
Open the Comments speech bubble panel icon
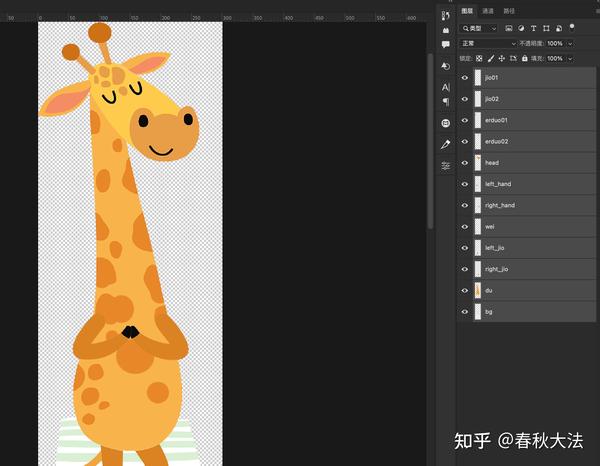tap(445, 44)
